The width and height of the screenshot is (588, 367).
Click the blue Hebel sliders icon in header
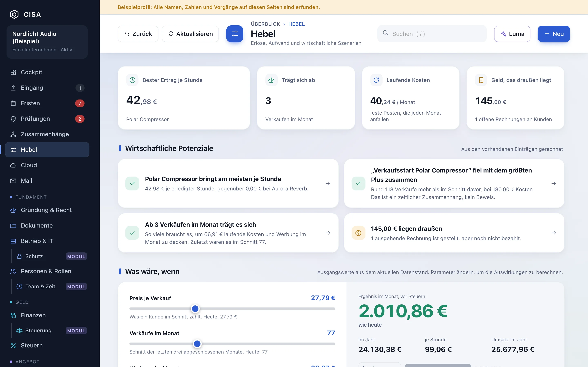click(235, 34)
